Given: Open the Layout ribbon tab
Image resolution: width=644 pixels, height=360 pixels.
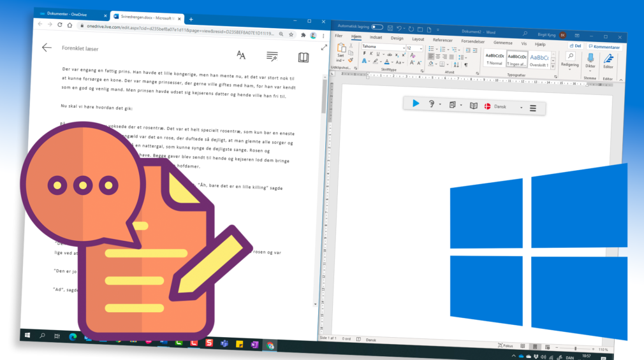Looking at the screenshot, I should coord(418,39).
